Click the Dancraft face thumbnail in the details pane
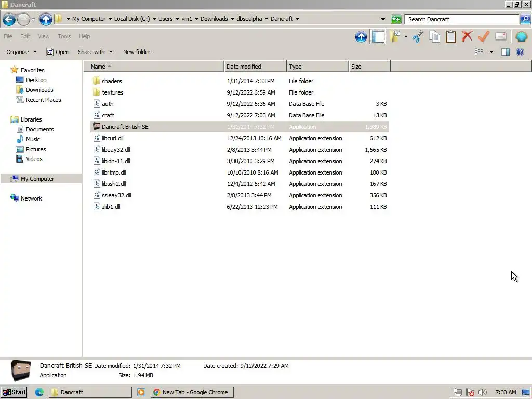This screenshot has width=532, height=399. (x=21, y=370)
